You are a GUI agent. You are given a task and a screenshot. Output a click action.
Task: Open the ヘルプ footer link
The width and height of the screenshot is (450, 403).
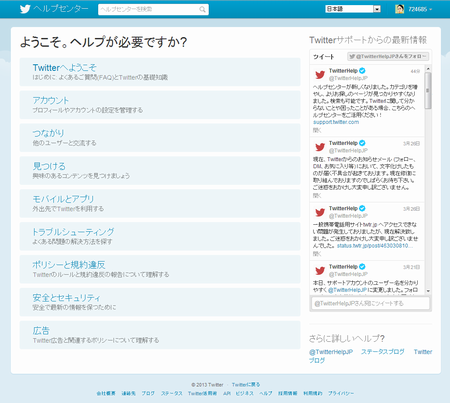[x=266, y=393]
